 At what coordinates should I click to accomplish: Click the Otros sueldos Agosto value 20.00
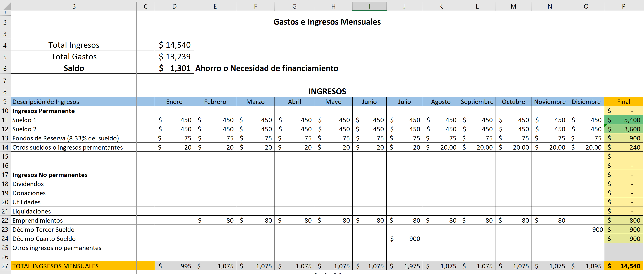tap(441, 147)
